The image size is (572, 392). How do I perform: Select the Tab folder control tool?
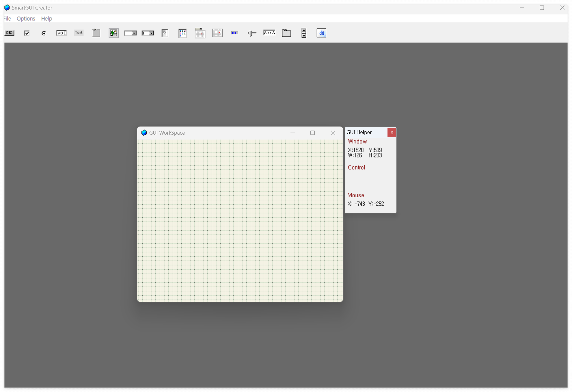pos(286,33)
